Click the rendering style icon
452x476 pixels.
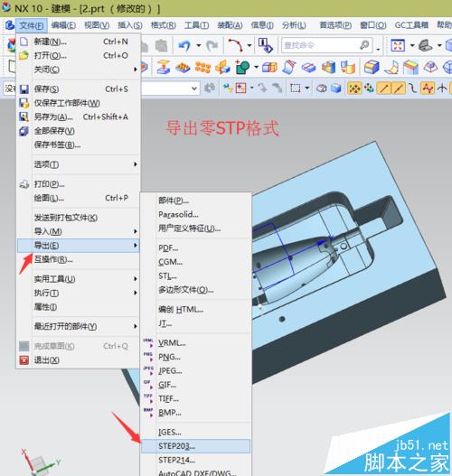pos(426,45)
